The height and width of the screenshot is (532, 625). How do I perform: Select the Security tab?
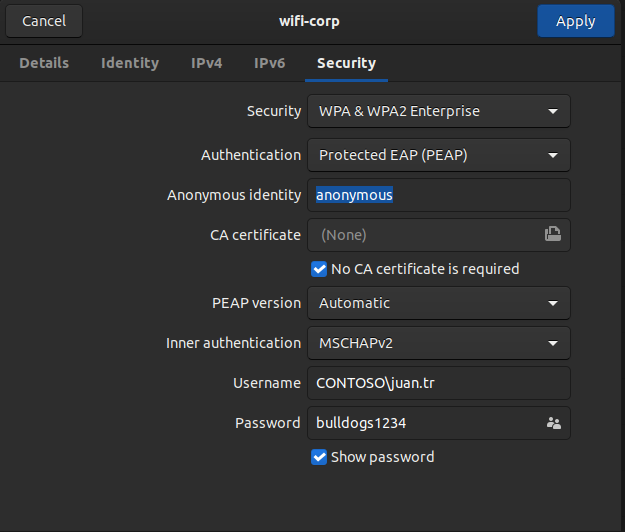pyautogui.click(x=346, y=63)
